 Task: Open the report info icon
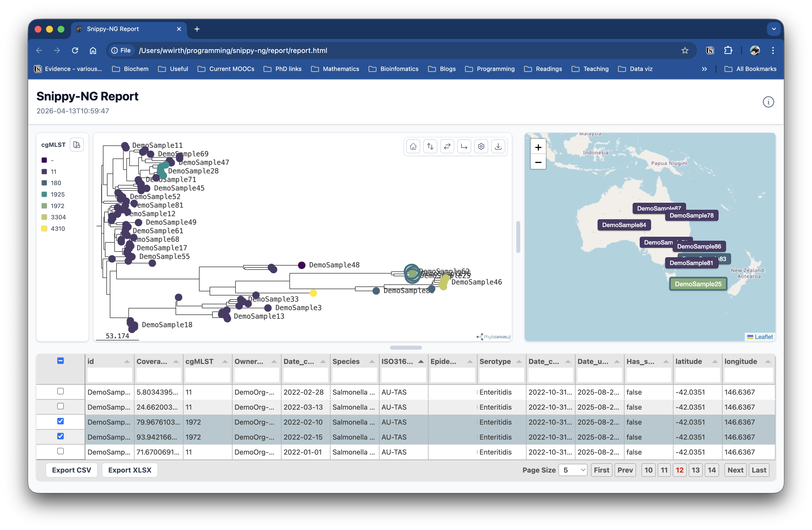[x=768, y=102]
